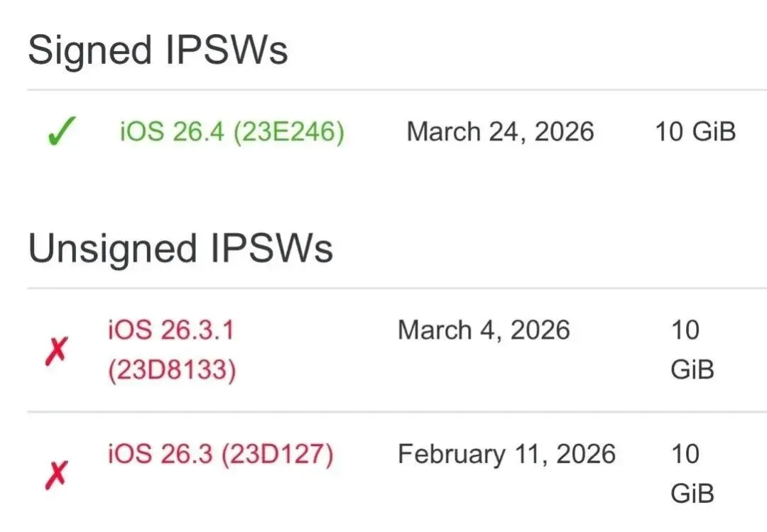Click the 23E246 build number text
This screenshot has height=532, width=767.
click(289, 132)
